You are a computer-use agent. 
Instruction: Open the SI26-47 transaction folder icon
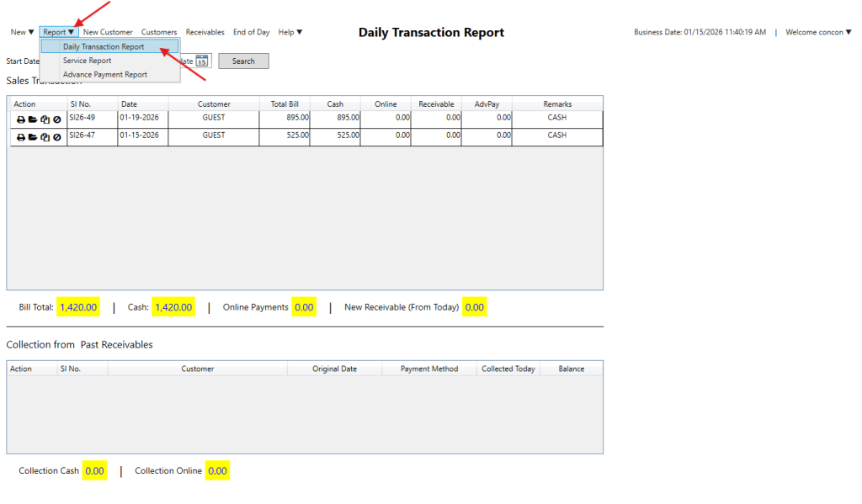coord(32,137)
